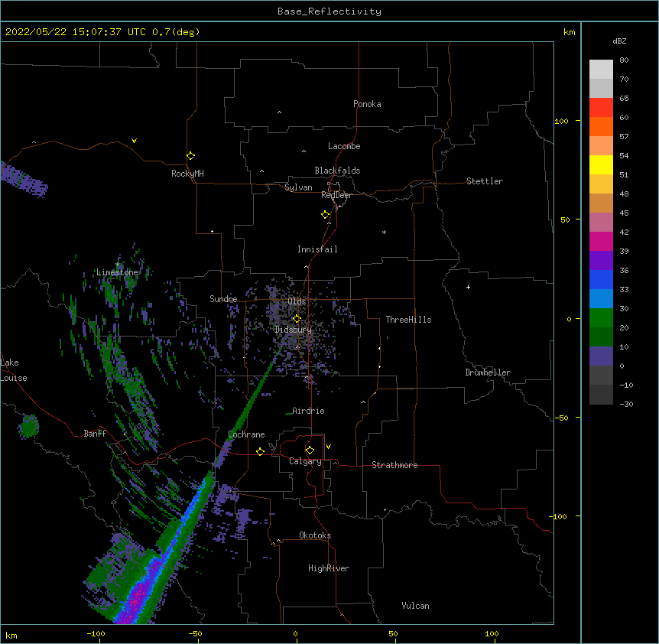Click the Sylvan label
The width and height of the screenshot is (659, 644).
pos(298,187)
